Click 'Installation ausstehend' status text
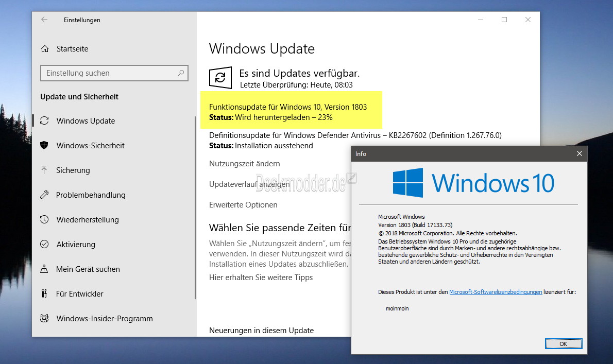This screenshot has width=613, height=364. (274, 145)
